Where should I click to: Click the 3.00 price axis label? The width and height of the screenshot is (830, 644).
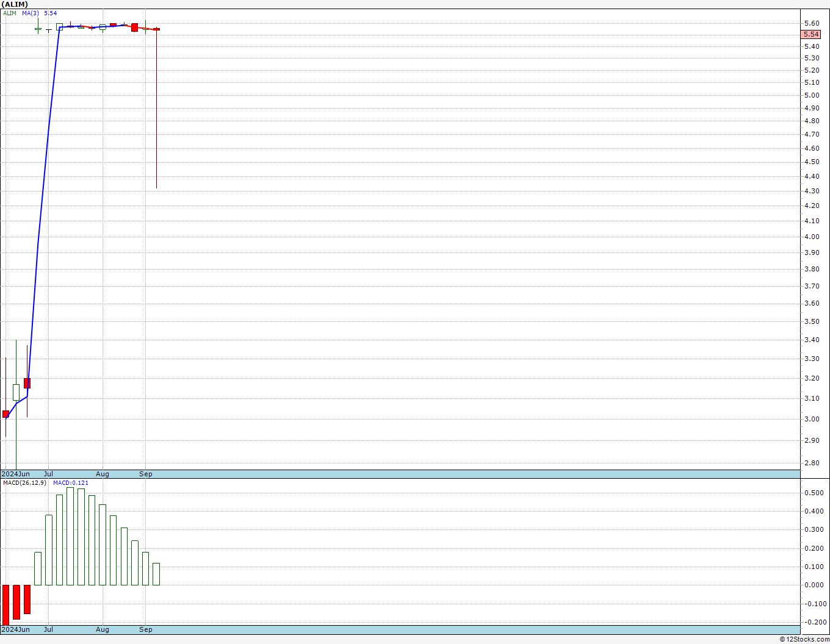coord(812,419)
